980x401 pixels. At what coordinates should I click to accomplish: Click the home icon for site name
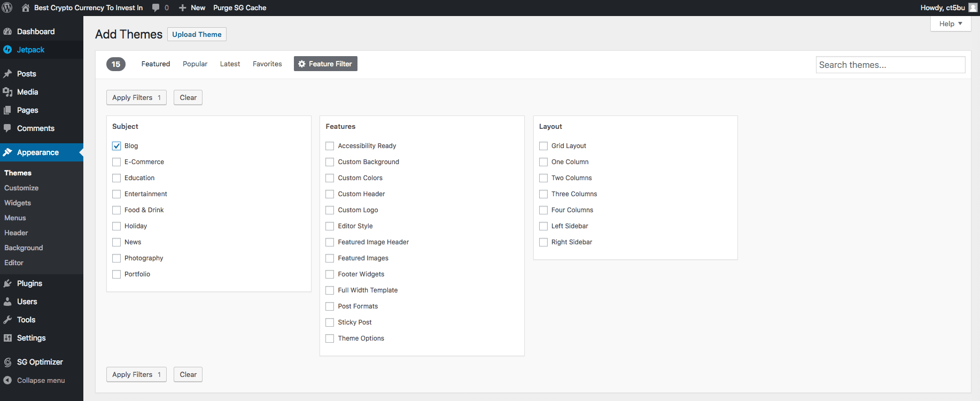pos(25,7)
